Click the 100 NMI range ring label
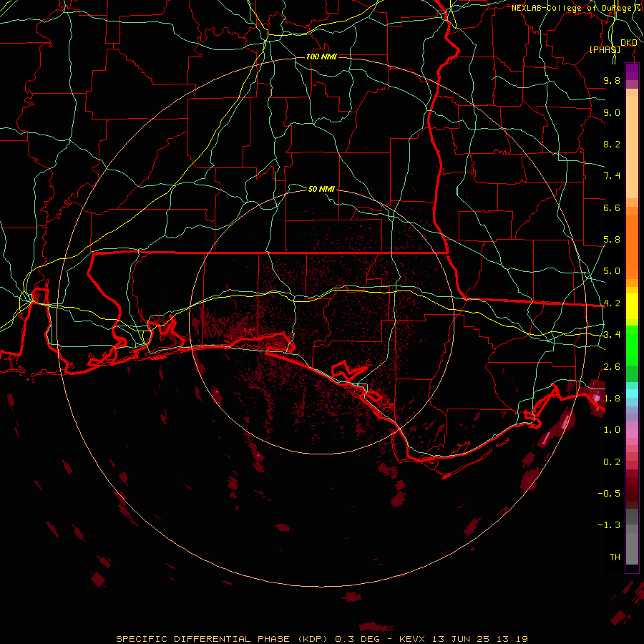 (321, 57)
